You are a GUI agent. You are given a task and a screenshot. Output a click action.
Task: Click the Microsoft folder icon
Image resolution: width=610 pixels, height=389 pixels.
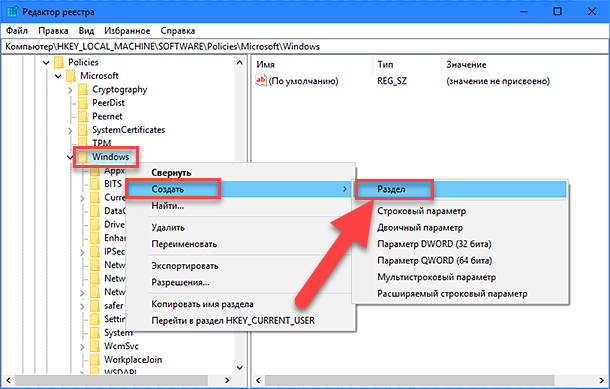[71, 75]
